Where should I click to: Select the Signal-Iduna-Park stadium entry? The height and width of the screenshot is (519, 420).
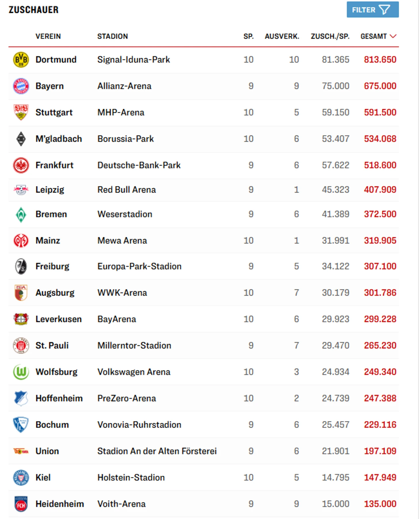(x=133, y=60)
